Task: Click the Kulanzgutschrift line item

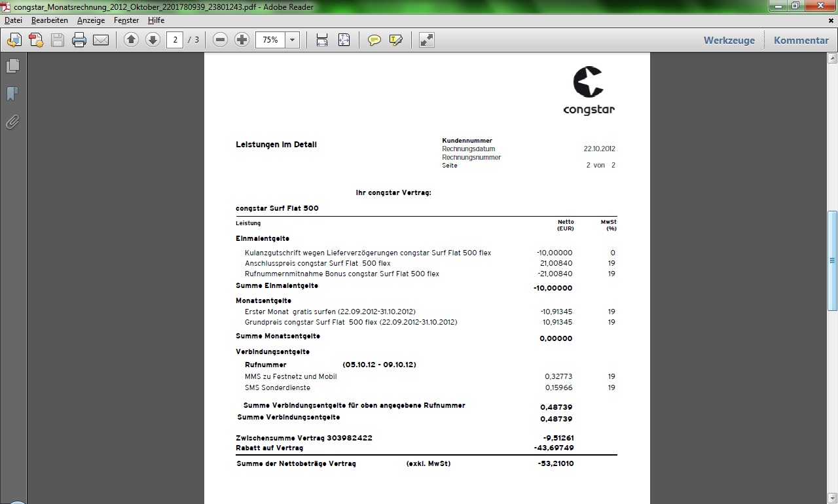Action: point(368,253)
